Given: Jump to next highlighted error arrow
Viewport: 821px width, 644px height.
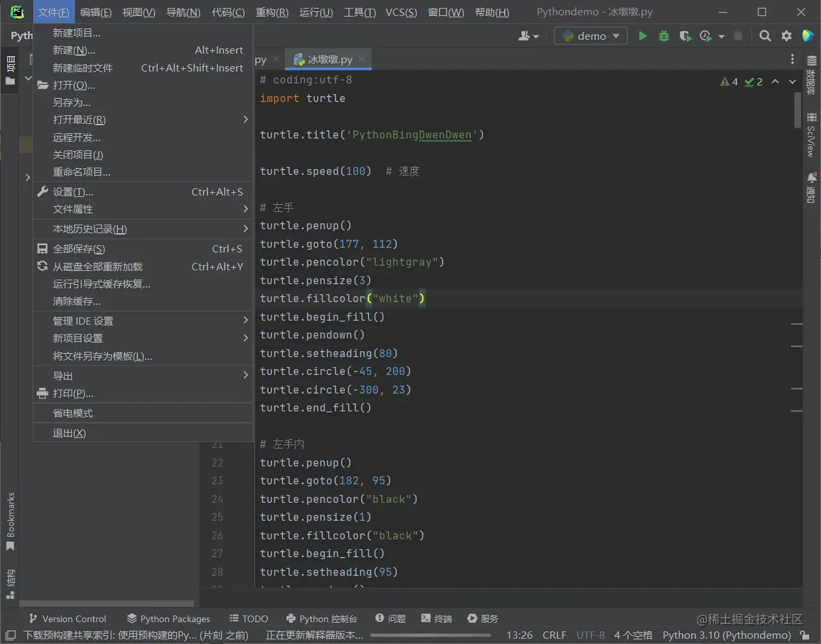Looking at the screenshot, I should (x=792, y=81).
